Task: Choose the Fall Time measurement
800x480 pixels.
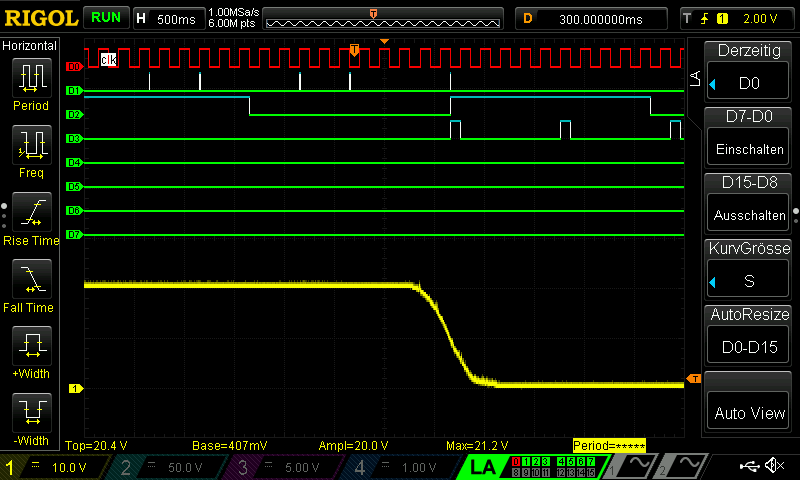Action: (30, 284)
